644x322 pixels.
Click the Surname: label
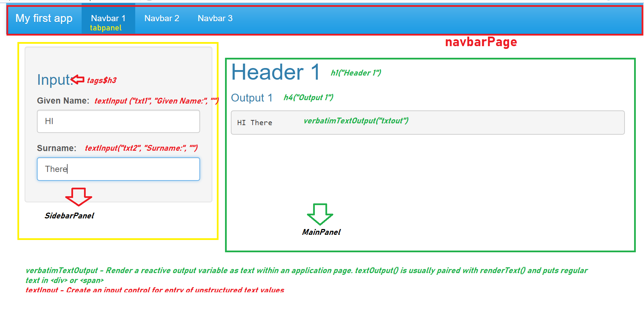[x=57, y=148]
